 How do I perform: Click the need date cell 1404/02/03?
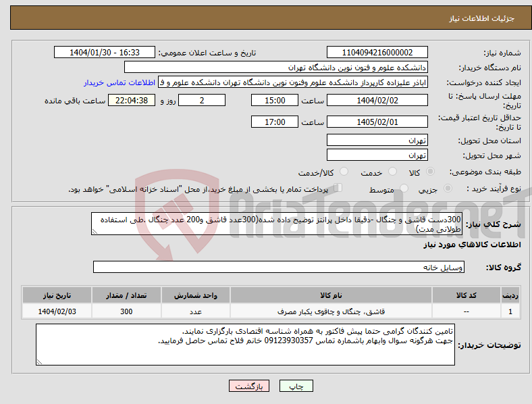click(x=57, y=311)
